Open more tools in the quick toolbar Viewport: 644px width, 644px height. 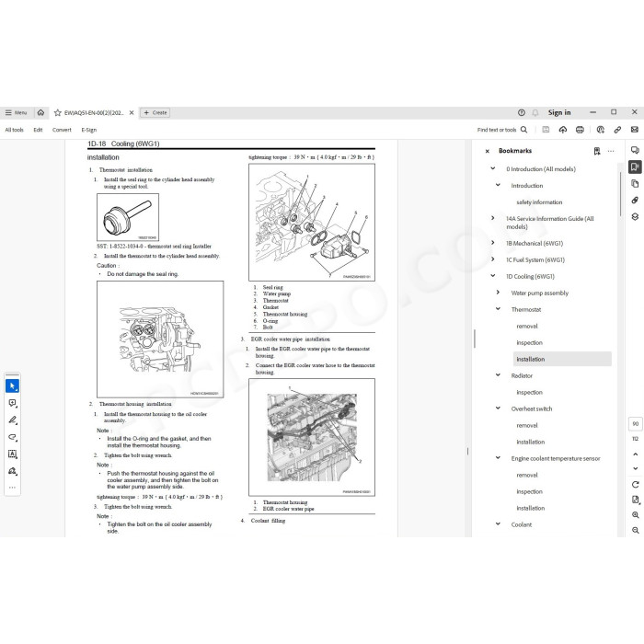point(12,488)
